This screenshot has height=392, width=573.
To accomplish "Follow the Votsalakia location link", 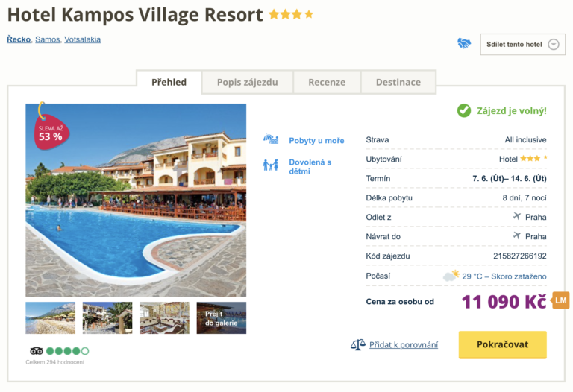I will point(82,39).
